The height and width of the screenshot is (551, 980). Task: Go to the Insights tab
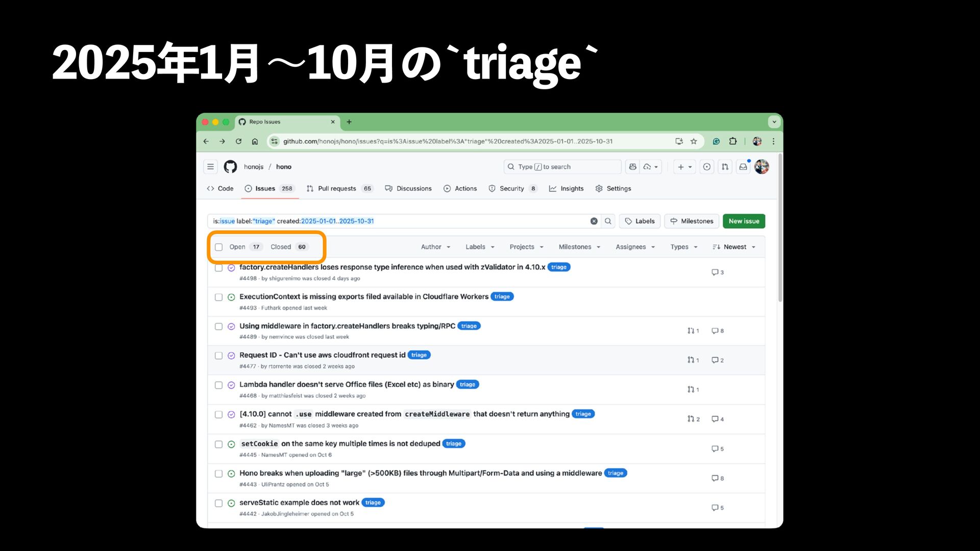pyautogui.click(x=571, y=189)
